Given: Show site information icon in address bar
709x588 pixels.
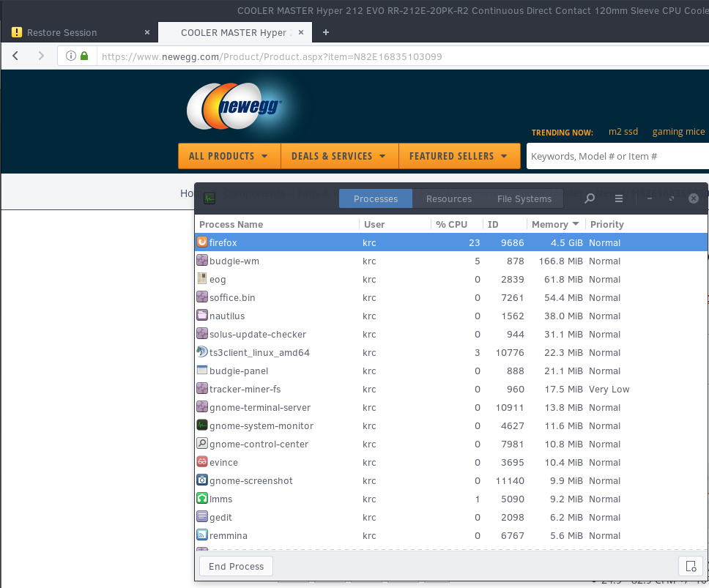Looking at the screenshot, I should click(x=71, y=56).
